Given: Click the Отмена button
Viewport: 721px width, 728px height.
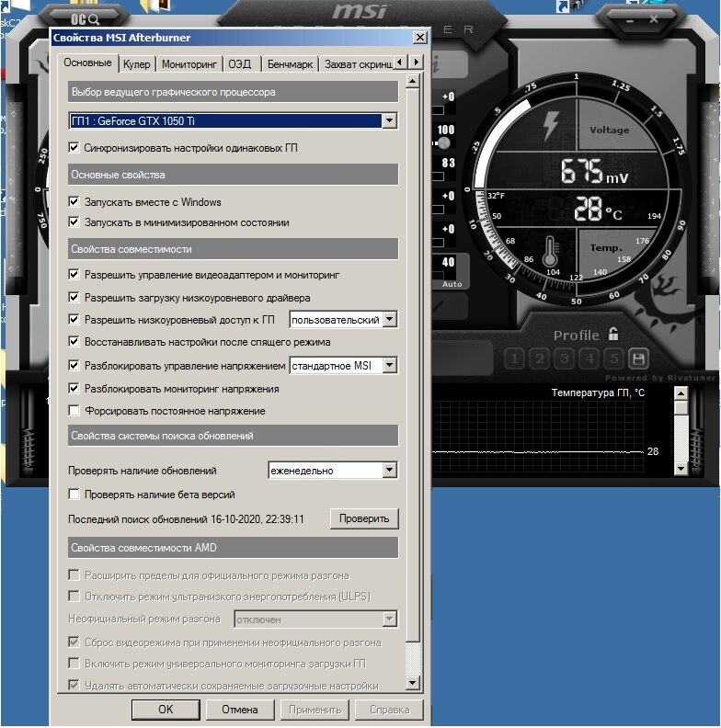Looking at the screenshot, I should coord(240,710).
